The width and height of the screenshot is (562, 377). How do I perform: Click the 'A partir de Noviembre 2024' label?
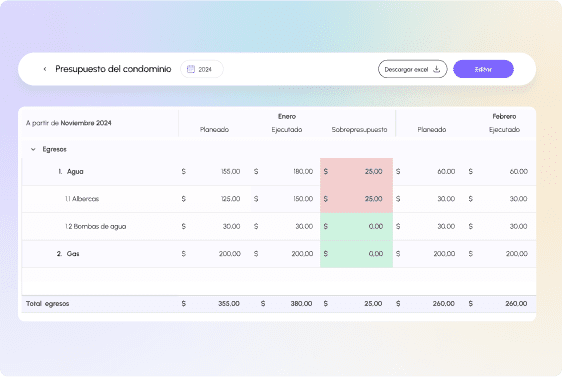68,123
